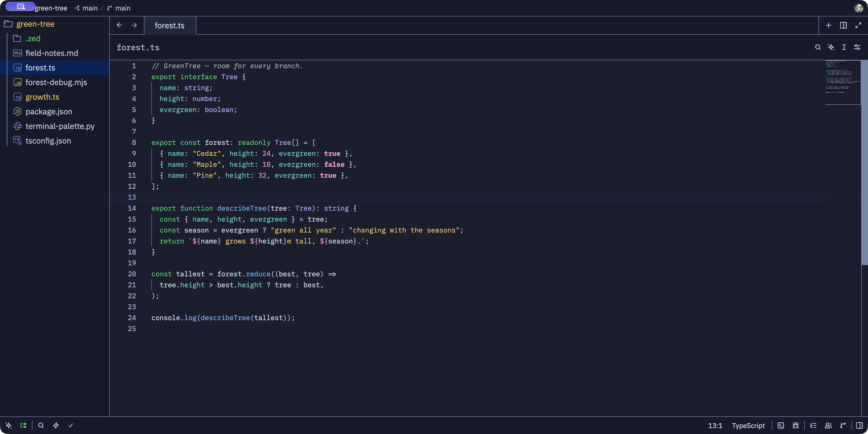Collapse the green-tree root folder
This screenshot has width=868, height=434.
55,24
